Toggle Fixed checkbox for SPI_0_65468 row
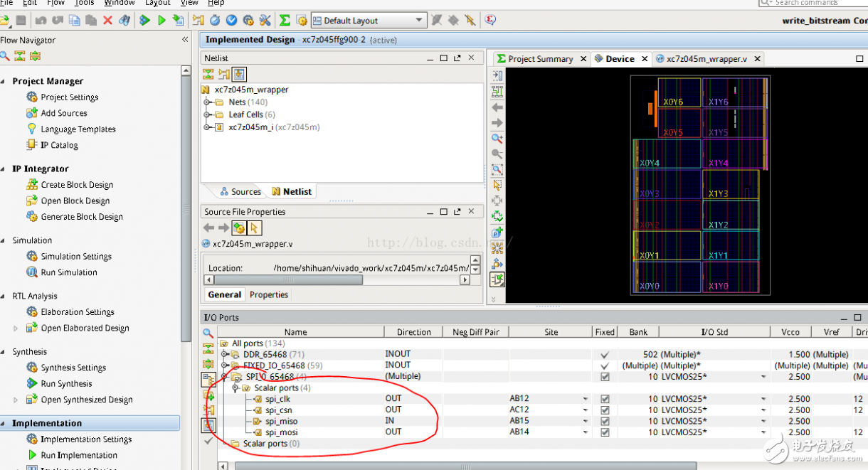The height and width of the screenshot is (470, 868). [x=605, y=377]
